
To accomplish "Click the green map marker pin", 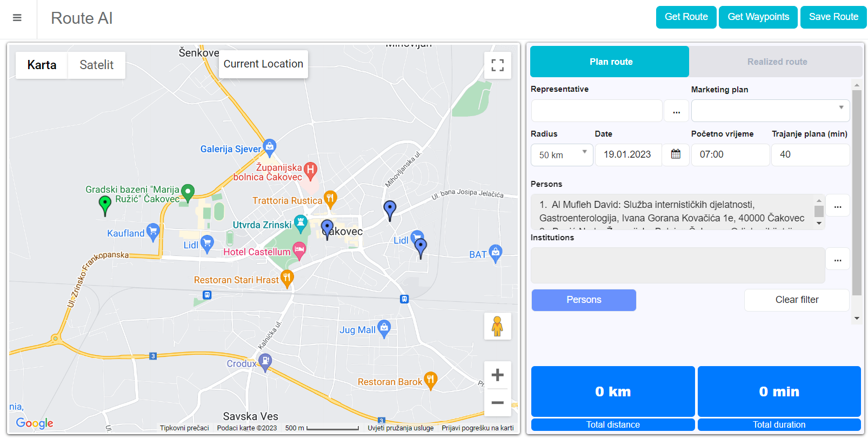I will pyautogui.click(x=105, y=205).
